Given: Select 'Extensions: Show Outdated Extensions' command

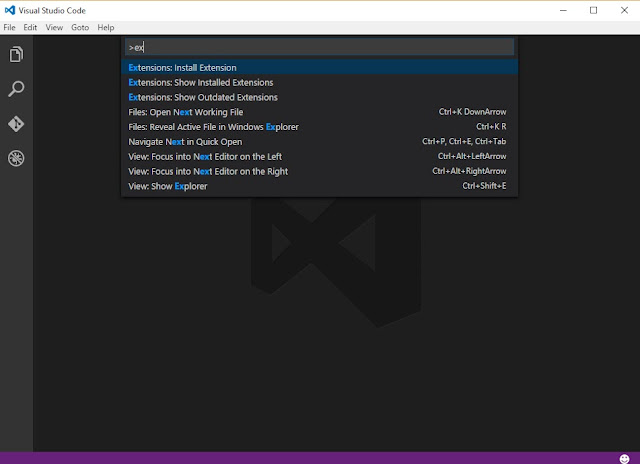Looking at the screenshot, I should pyautogui.click(x=320, y=97).
